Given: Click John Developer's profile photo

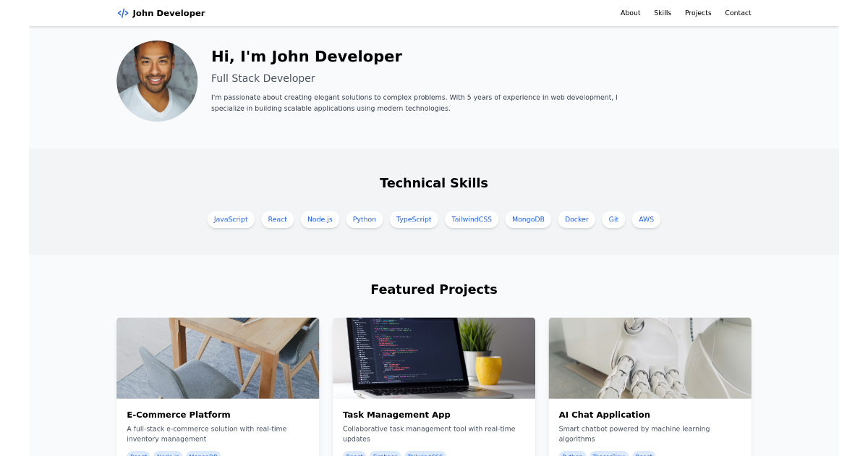Looking at the screenshot, I should (156, 81).
